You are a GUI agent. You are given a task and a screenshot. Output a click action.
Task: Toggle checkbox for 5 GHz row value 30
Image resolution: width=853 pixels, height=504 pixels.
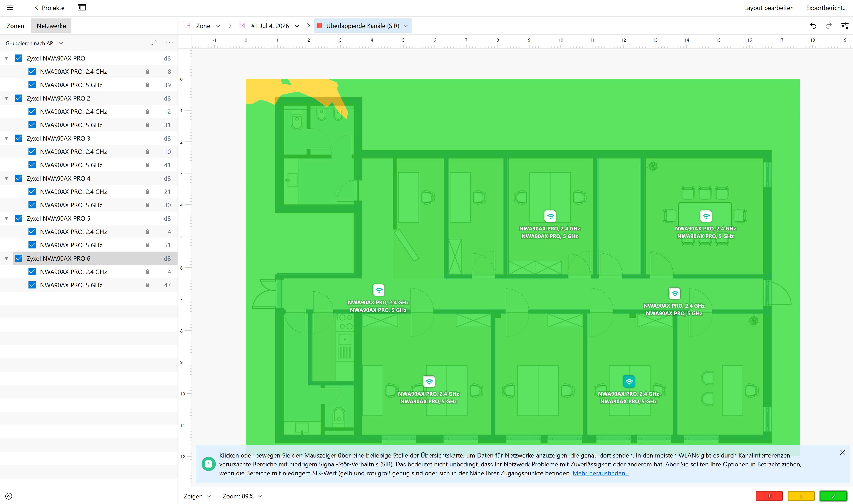(32, 205)
